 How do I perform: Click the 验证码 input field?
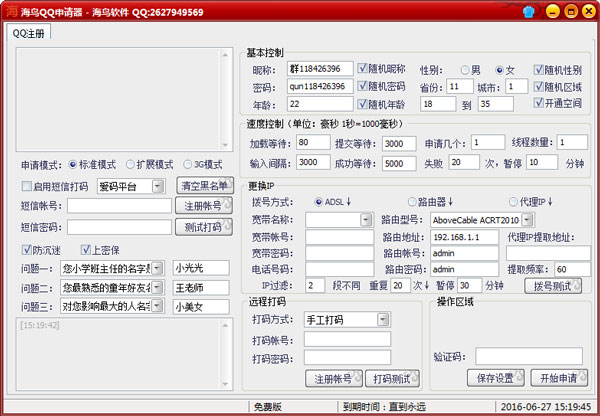pyautogui.click(x=528, y=355)
